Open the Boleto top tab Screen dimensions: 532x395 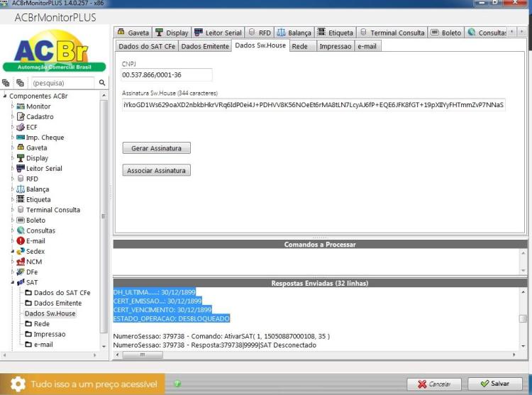(446, 33)
